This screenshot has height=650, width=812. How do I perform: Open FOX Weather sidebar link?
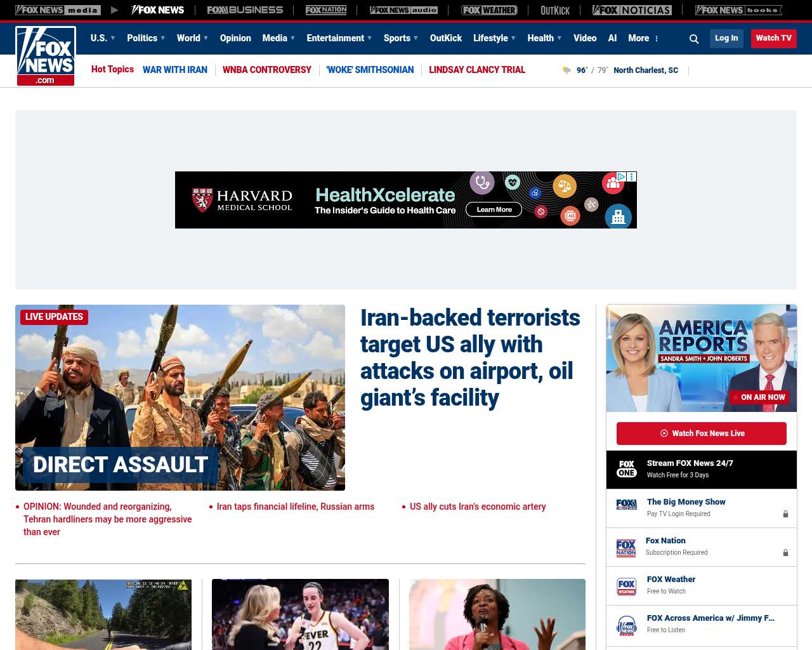coord(671,580)
